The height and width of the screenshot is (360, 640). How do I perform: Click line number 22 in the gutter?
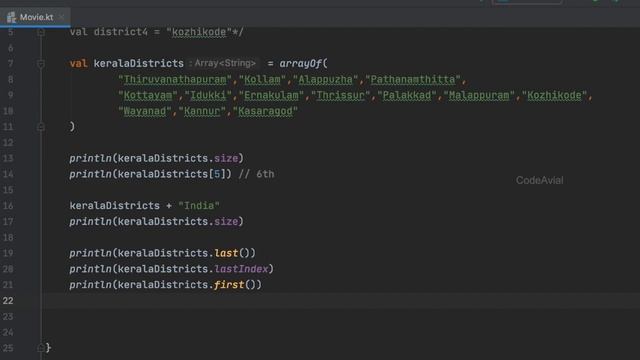click(8, 301)
